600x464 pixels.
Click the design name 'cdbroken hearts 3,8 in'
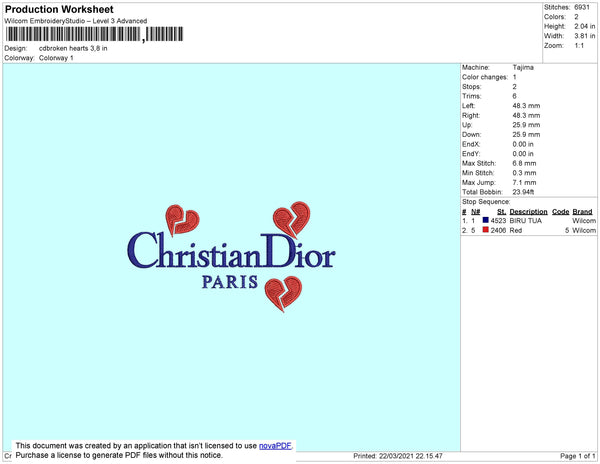click(73, 49)
